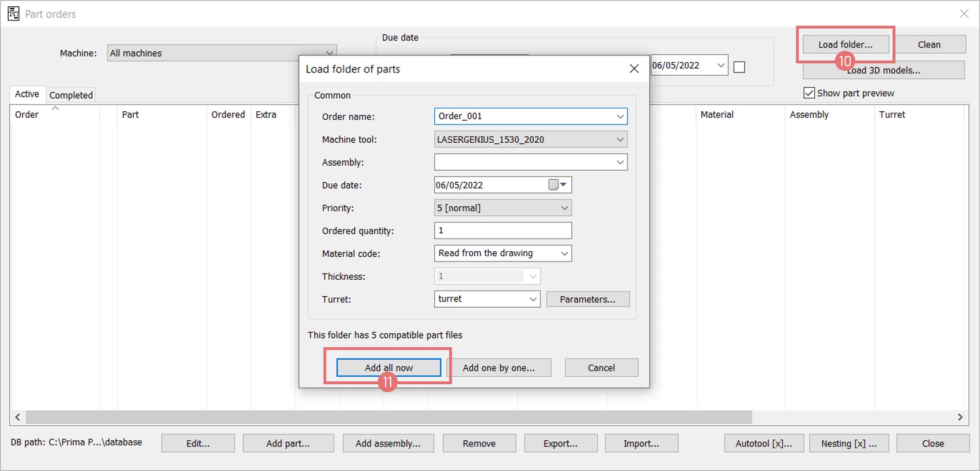Expand the Machine tool dropdown
Image resolution: width=980 pixels, height=471 pixels.
coord(620,139)
